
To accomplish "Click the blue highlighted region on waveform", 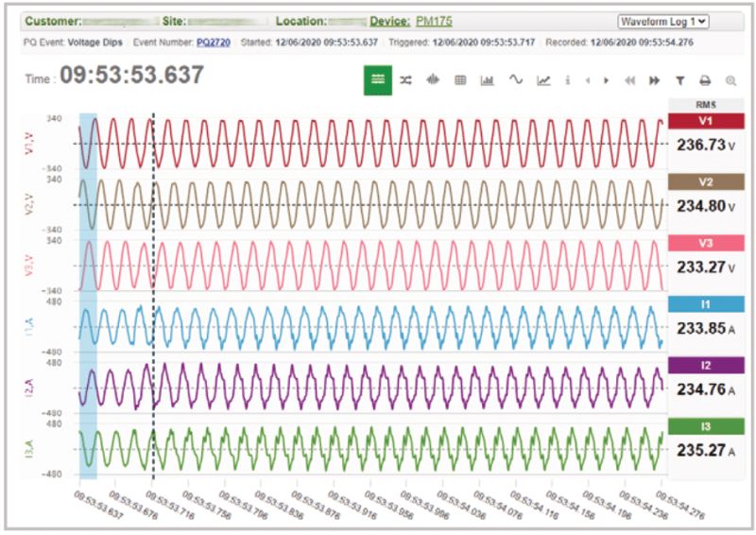I will click(x=87, y=284).
